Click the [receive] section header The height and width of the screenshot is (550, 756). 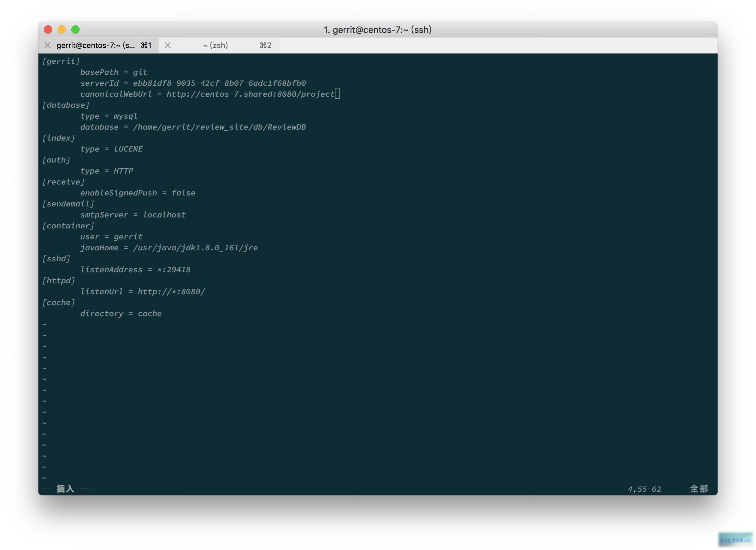pos(63,182)
